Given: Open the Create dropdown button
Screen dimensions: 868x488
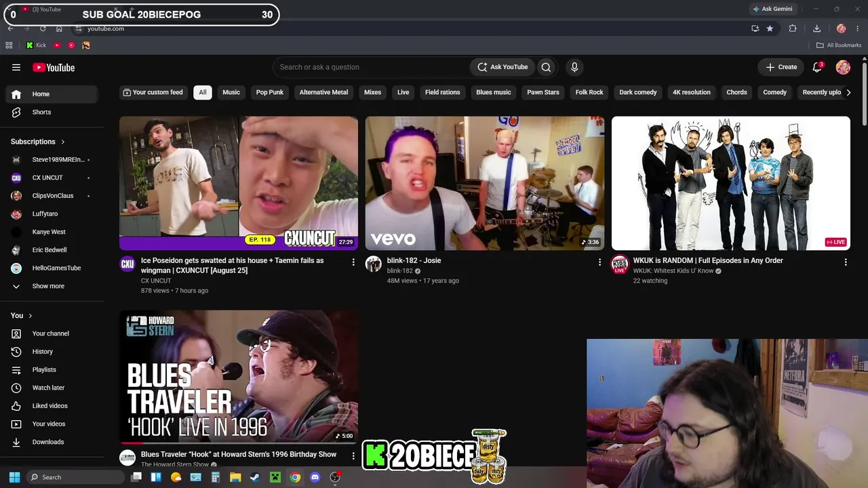Looking at the screenshot, I should (781, 67).
